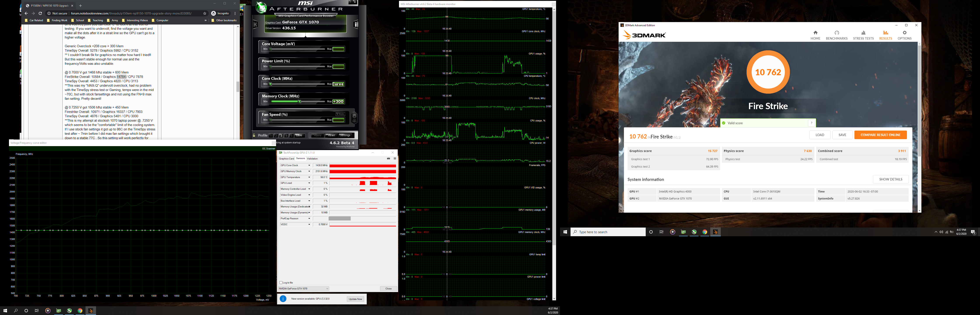The height and width of the screenshot is (315, 980).
Task: Click the Chrome reload page icon
Action: [x=40, y=13]
